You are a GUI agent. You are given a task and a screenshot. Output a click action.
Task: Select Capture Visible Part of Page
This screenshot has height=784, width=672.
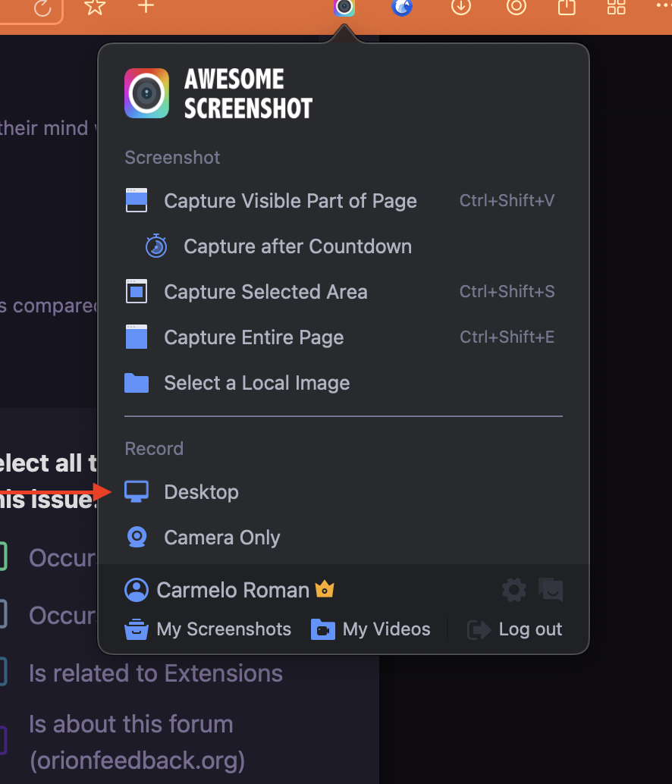290,201
